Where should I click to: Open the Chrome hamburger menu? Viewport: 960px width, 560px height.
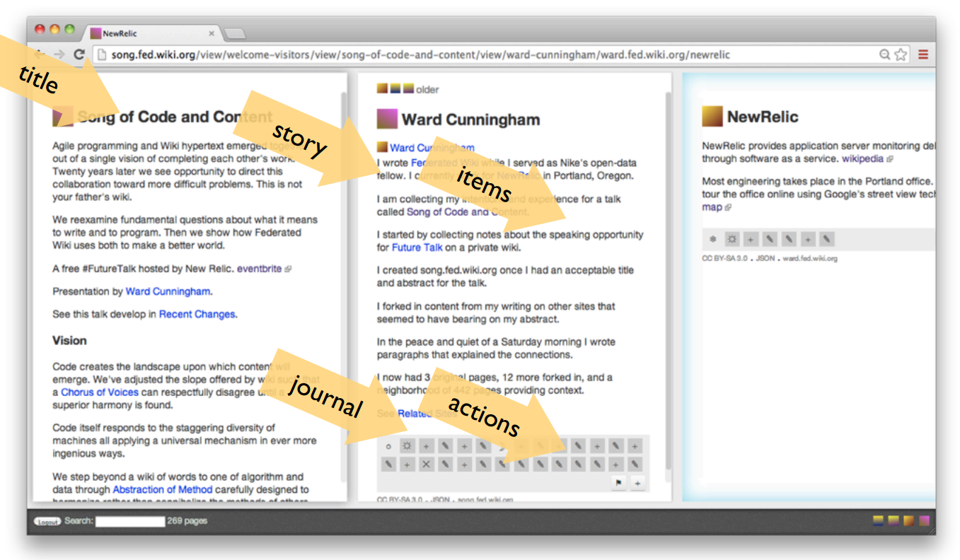[x=923, y=54]
